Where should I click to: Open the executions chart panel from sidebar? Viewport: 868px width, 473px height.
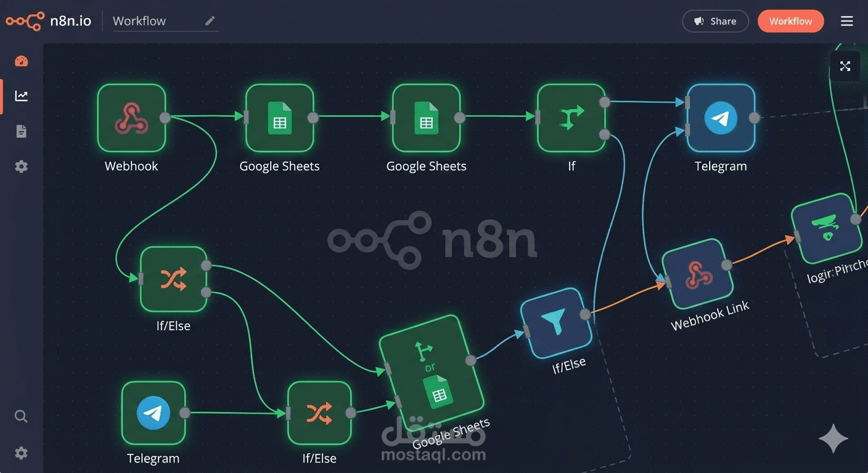point(21,95)
